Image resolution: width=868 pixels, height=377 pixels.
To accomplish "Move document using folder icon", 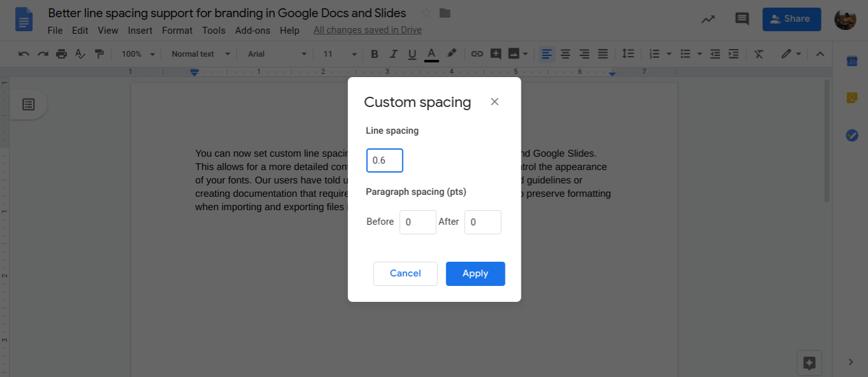I will (445, 13).
